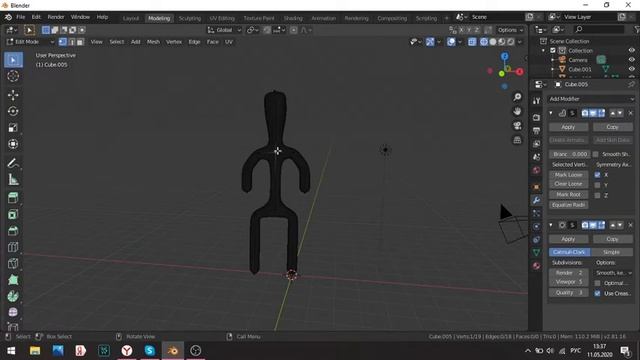Screen dimensions: 640x360
Task: Open the Modifiers wrench tab
Action: (536, 200)
